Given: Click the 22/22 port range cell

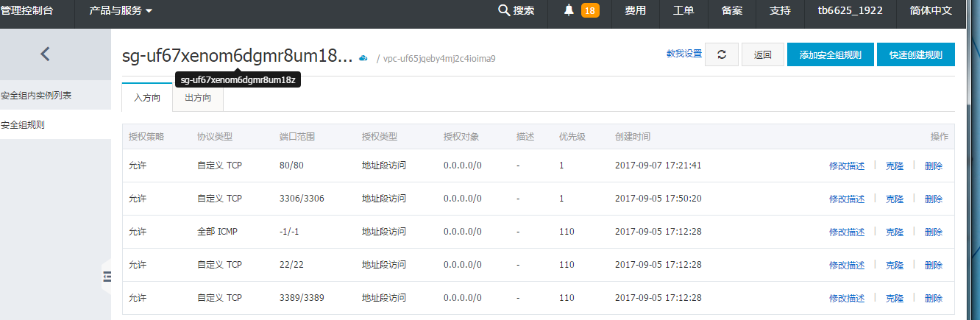Looking at the screenshot, I should click(291, 265).
